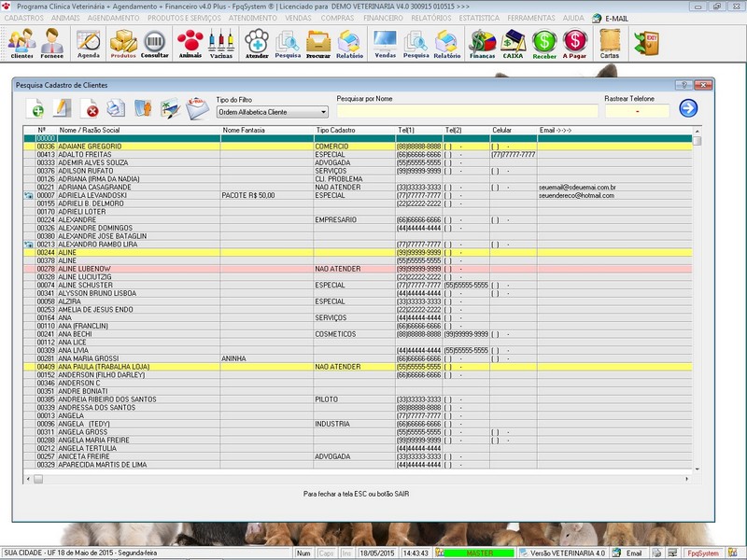Click the Email status bar item
Image resolution: width=747 pixels, height=560 pixels.
[x=628, y=553]
